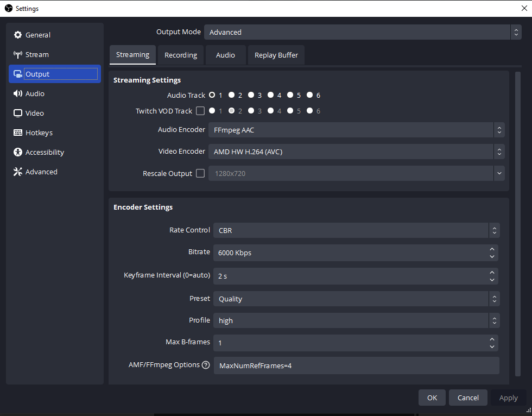The width and height of the screenshot is (532, 416).
Task: Open Stream settings text label
Action: [37, 55]
